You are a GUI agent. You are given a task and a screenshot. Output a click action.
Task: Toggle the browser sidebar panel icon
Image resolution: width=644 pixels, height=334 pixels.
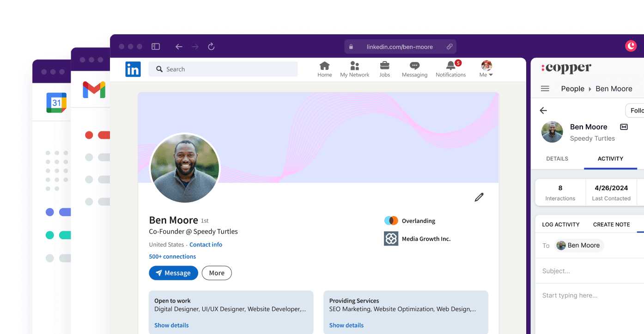pos(156,47)
